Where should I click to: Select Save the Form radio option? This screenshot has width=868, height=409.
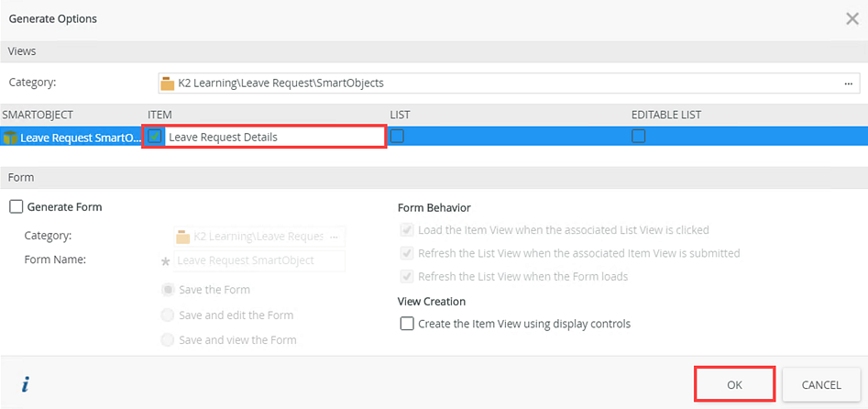coord(167,290)
